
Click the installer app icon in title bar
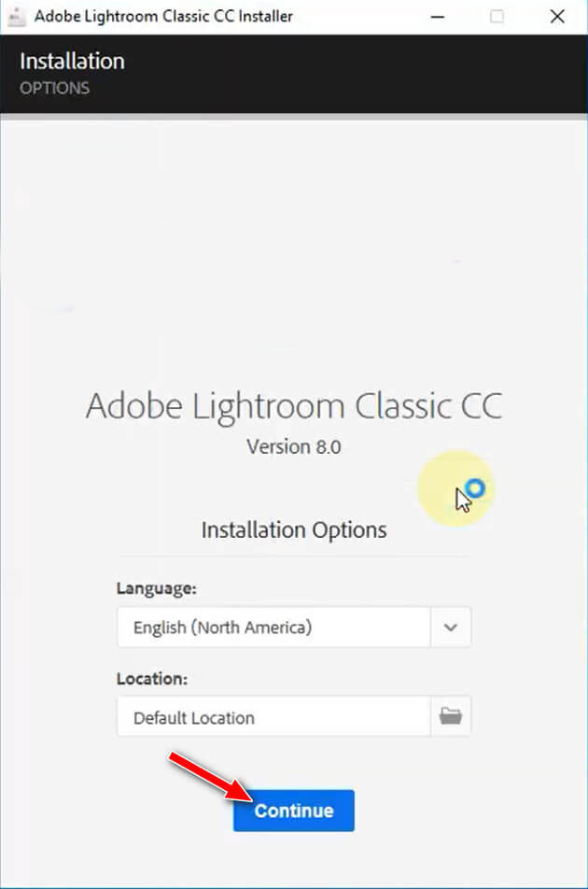16,16
